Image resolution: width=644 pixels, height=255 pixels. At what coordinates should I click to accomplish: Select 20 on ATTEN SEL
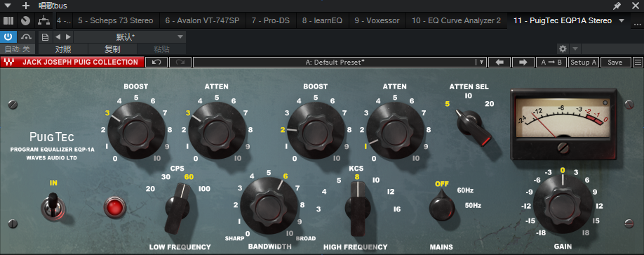coord(489,104)
